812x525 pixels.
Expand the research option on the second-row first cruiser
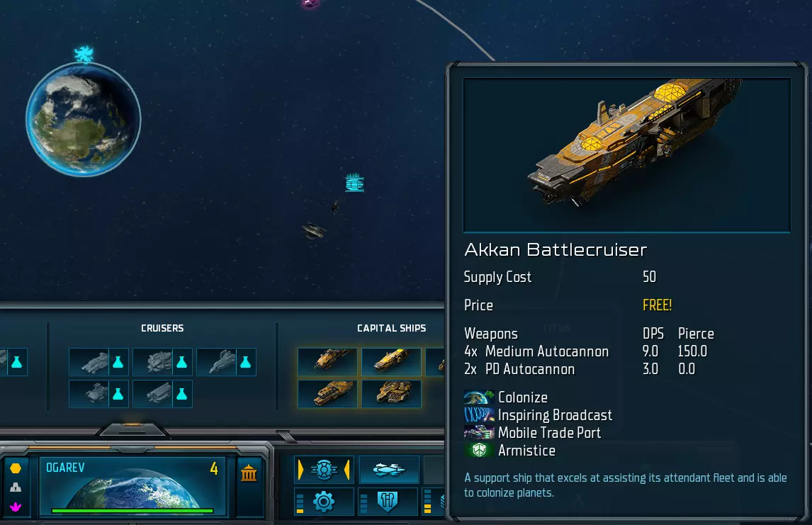click(x=118, y=394)
